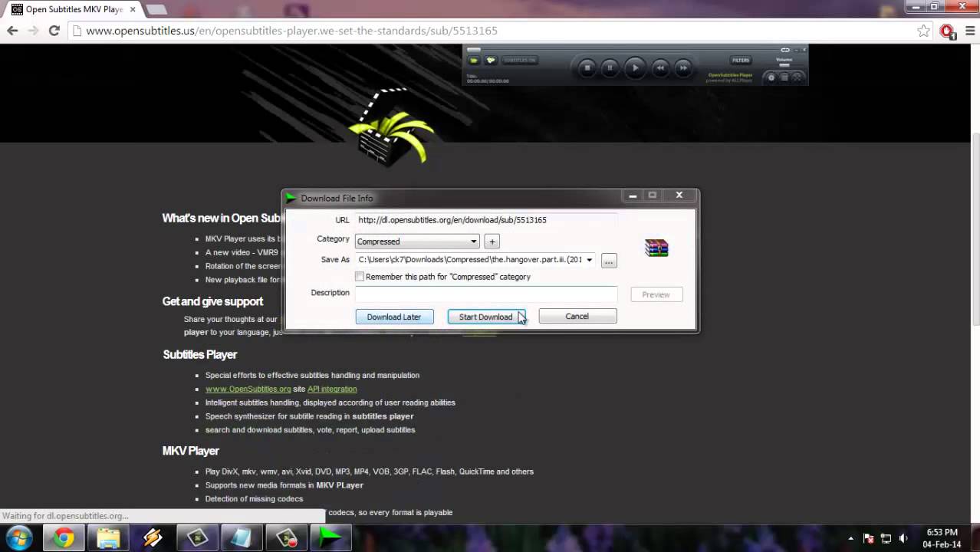
Task: Click the second green icon next to open-file
Action: pos(491,60)
